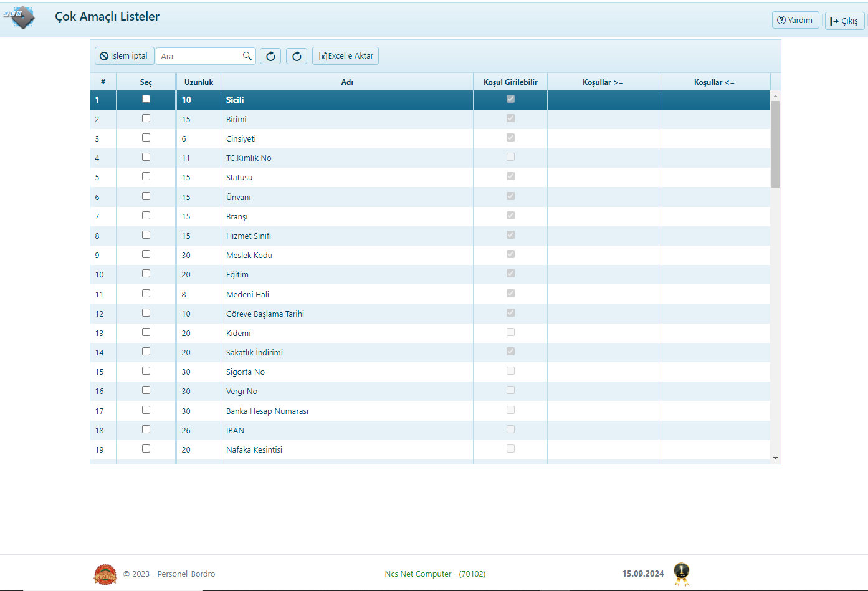Enable the Seç checkbox for Statüsü
The image size is (868, 591).
(146, 176)
